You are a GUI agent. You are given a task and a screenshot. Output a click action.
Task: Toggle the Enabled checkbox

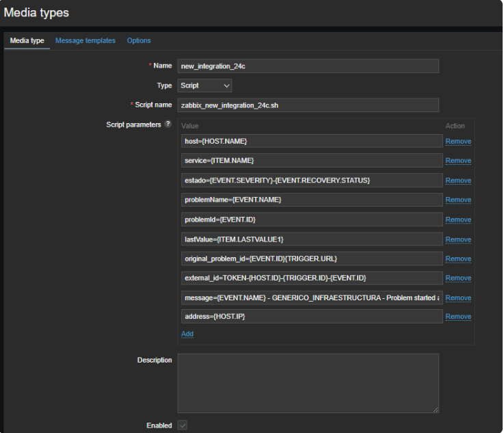click(183, 425)
